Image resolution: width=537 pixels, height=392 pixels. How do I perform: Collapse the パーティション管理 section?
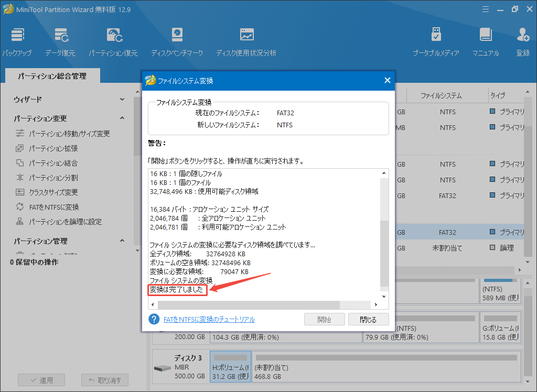pos(122,241)
